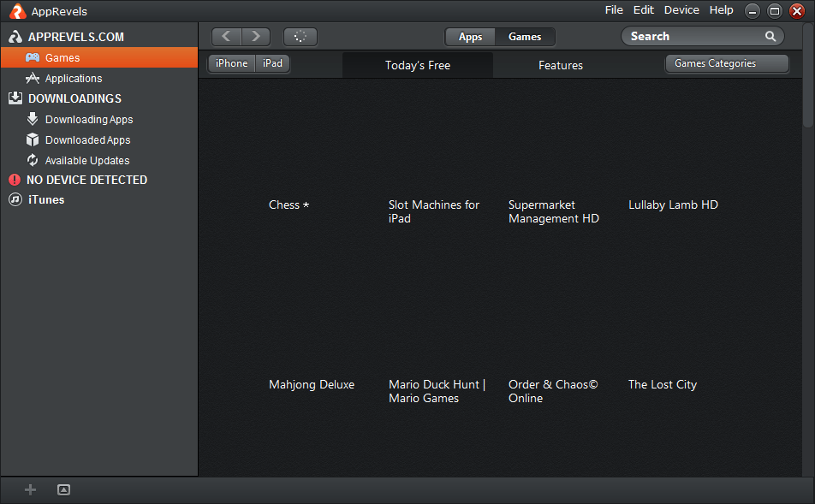
Task: Switch to the Features tab
Action: [x=561, y=64]
